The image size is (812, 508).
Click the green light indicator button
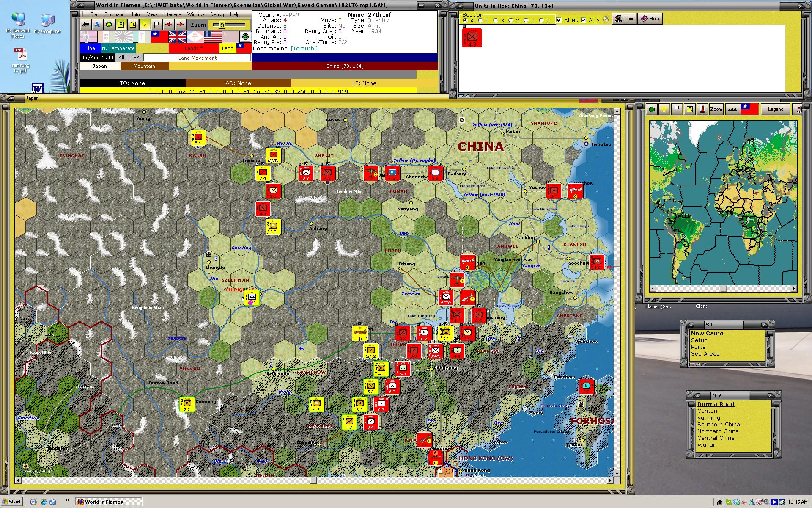(245, 37)
